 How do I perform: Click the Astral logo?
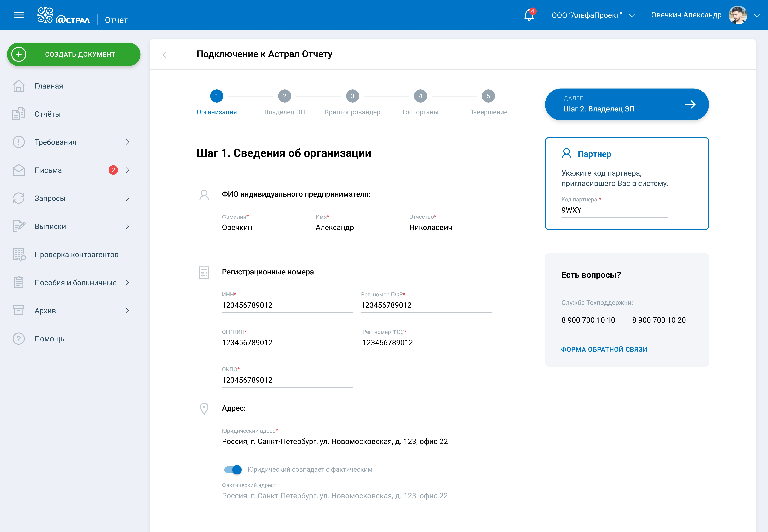pos(63,15)
